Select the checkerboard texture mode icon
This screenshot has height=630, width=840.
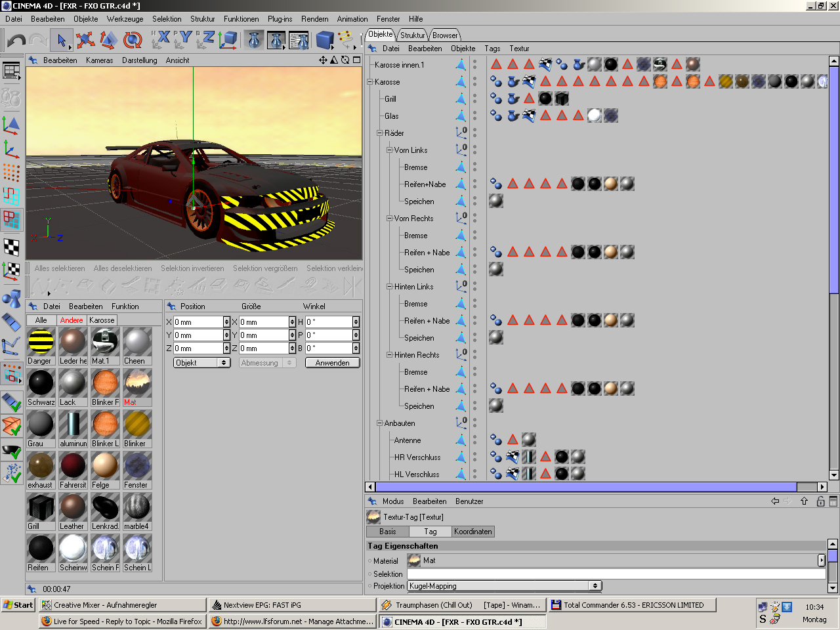[x=11, y=247]
